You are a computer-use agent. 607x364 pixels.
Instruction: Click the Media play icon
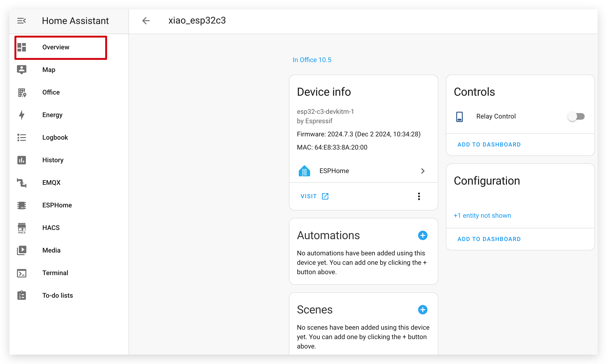point(22,250)
